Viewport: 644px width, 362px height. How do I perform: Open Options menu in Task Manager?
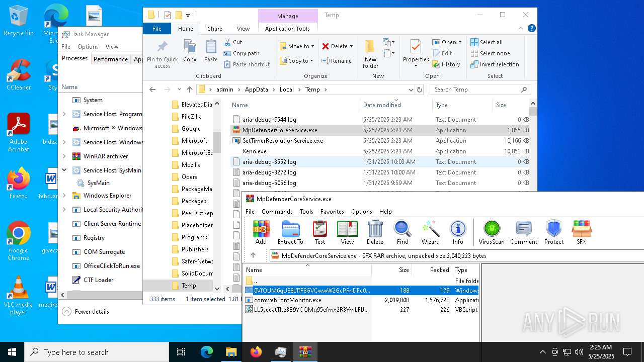pyautogui.click(x=88, y=46)
